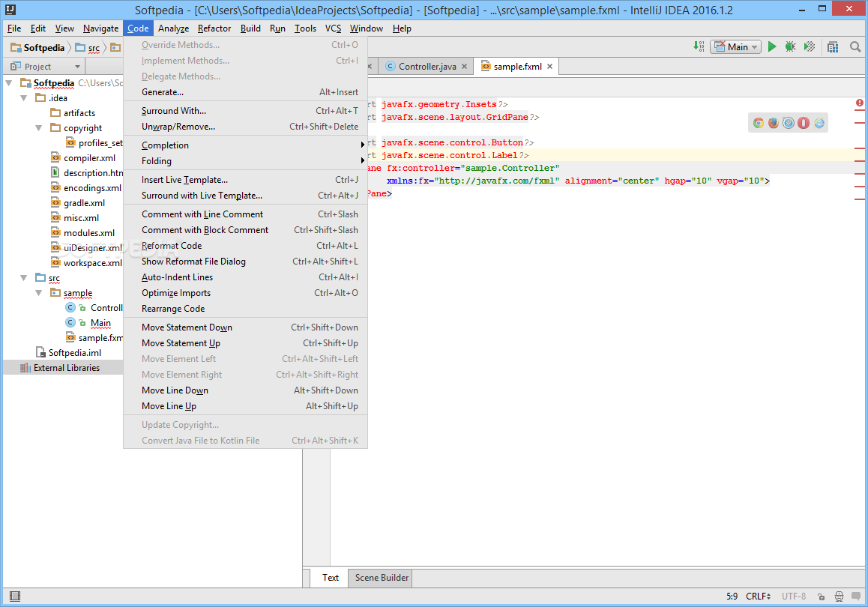The image size is (868, 607).
Task: Close the sample.fxml editor tab
Action: 549,67
